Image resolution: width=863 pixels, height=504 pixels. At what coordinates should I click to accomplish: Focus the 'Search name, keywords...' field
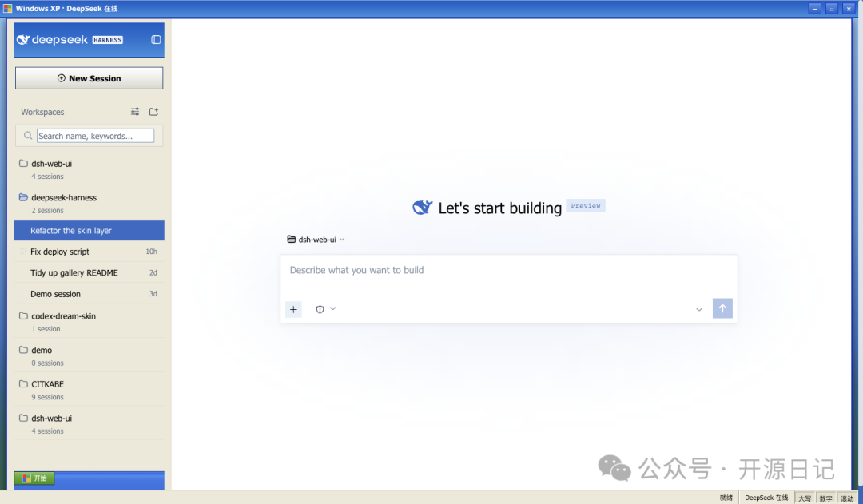coord(95,135)
